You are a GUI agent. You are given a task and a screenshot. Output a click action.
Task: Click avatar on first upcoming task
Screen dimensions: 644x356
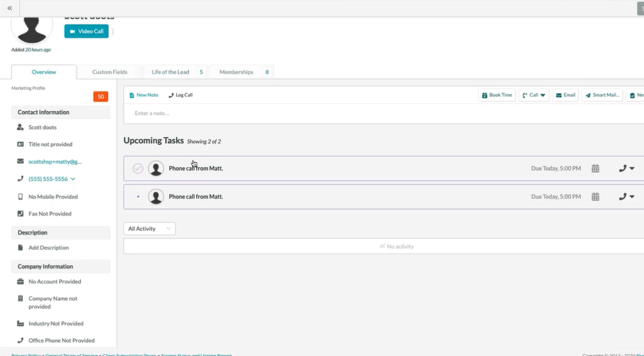pos(156,169)
